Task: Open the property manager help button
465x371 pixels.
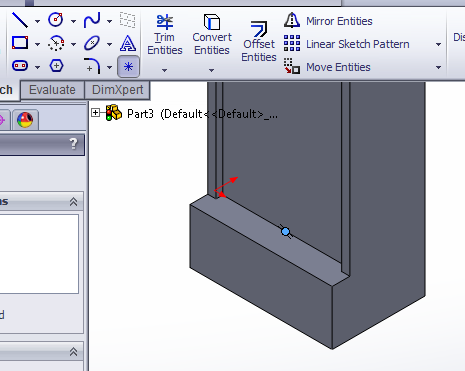Action: tap(73, 144)
